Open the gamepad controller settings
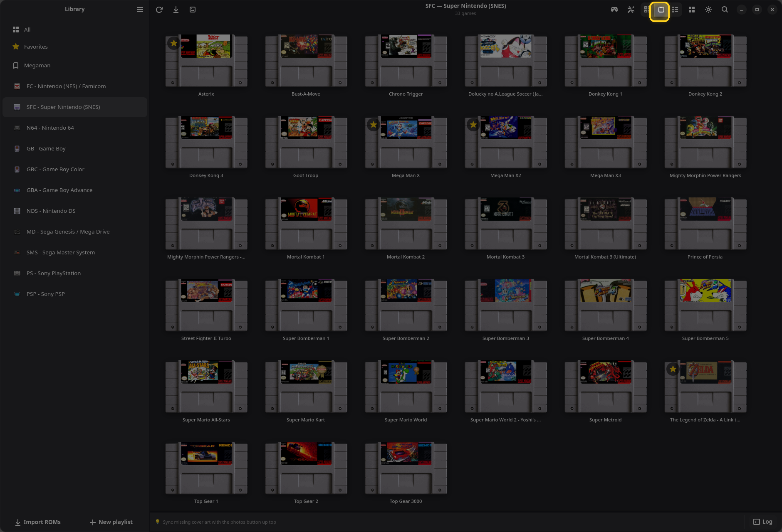This screenshot has width=782, height=532. click(614, 10)
